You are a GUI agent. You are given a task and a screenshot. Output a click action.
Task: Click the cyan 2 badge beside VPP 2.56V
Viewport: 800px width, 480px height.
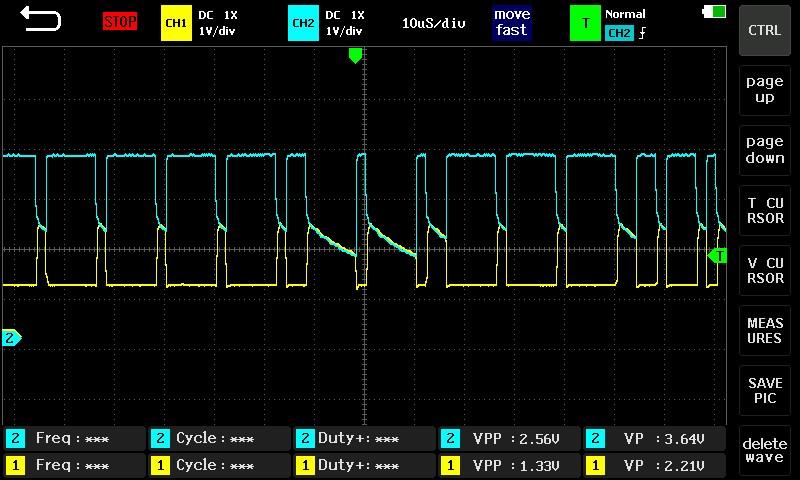450,438
